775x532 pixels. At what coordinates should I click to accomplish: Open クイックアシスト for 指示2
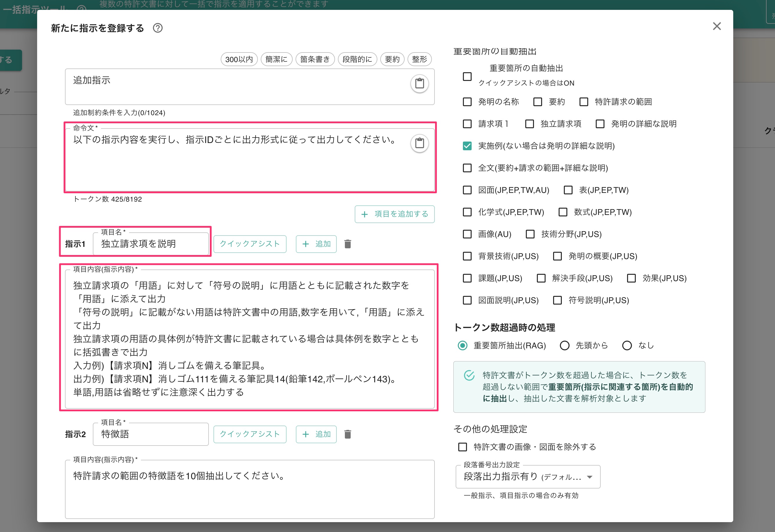pos(250,434)
